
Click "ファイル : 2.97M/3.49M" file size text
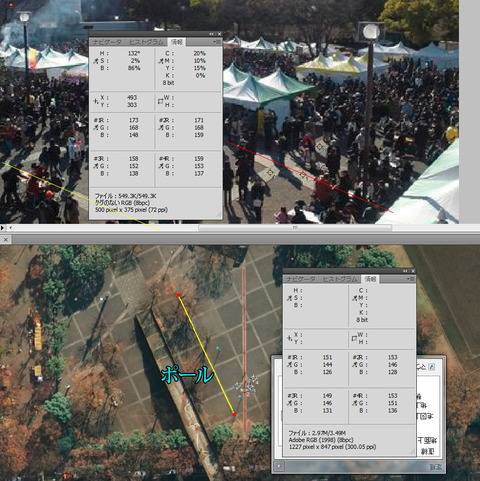tap(317, 433)
